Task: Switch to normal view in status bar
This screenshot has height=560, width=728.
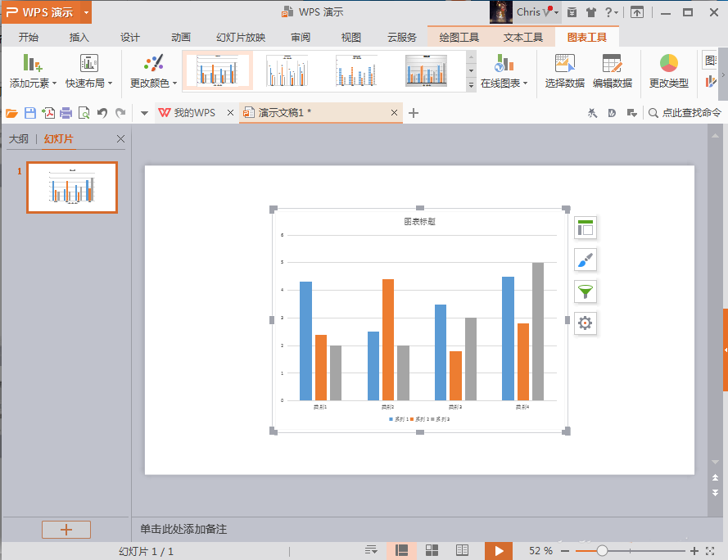Action: tap(401, 551)
